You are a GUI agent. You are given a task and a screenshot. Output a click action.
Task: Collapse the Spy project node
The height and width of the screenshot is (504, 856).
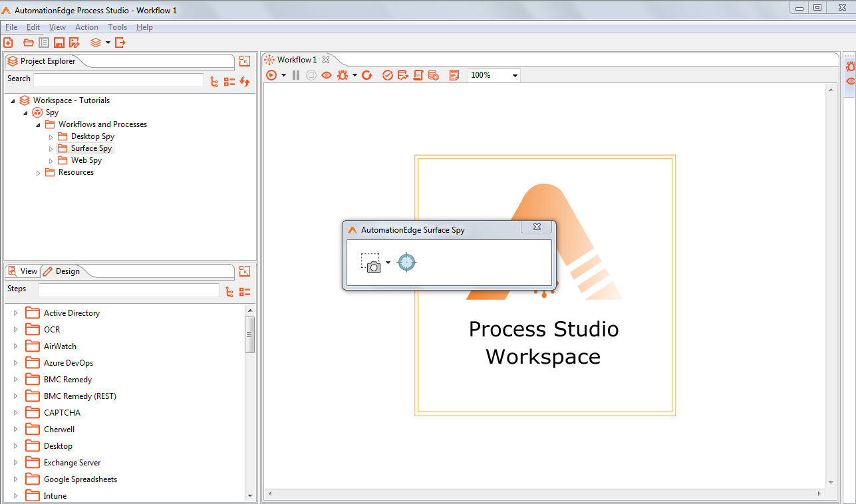25,113
